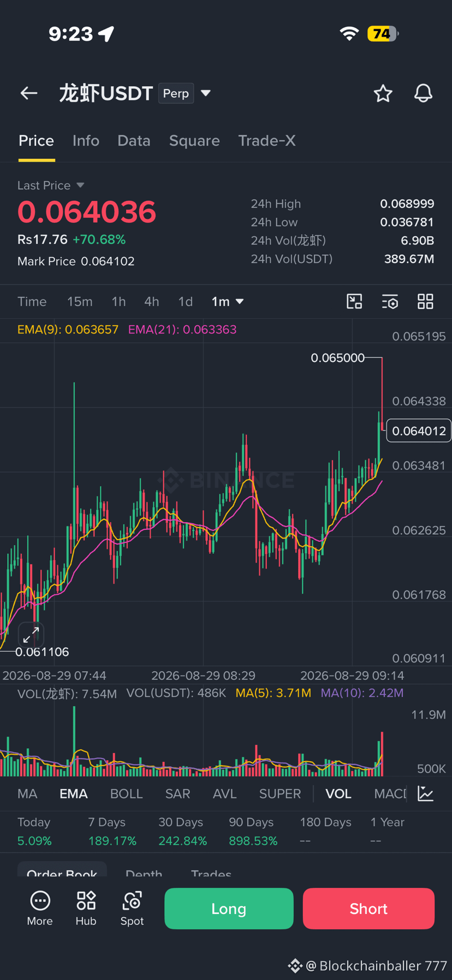Image resolution: width=452 pixels, height=980 pixels.
Task: Tap the 0.064012 current price marker
Action: pos(419,431)
